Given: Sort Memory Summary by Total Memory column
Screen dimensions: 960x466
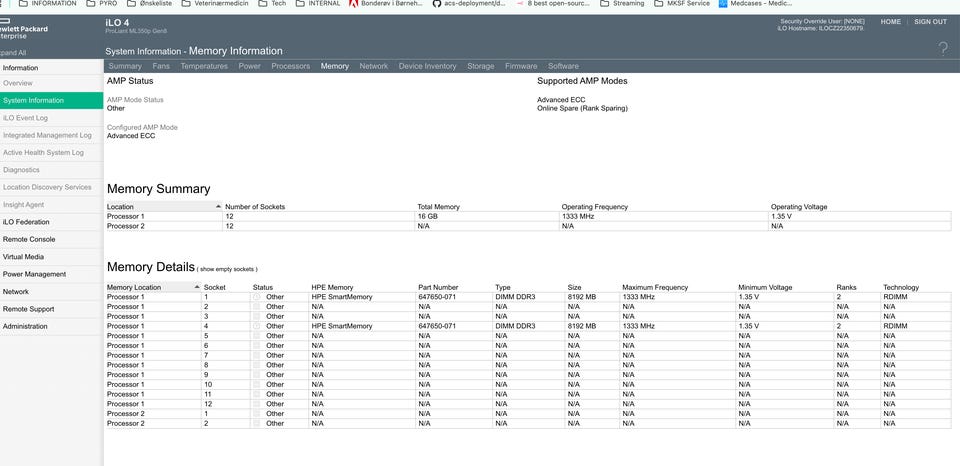Looking at the screenshot, I should coord(438,207).
